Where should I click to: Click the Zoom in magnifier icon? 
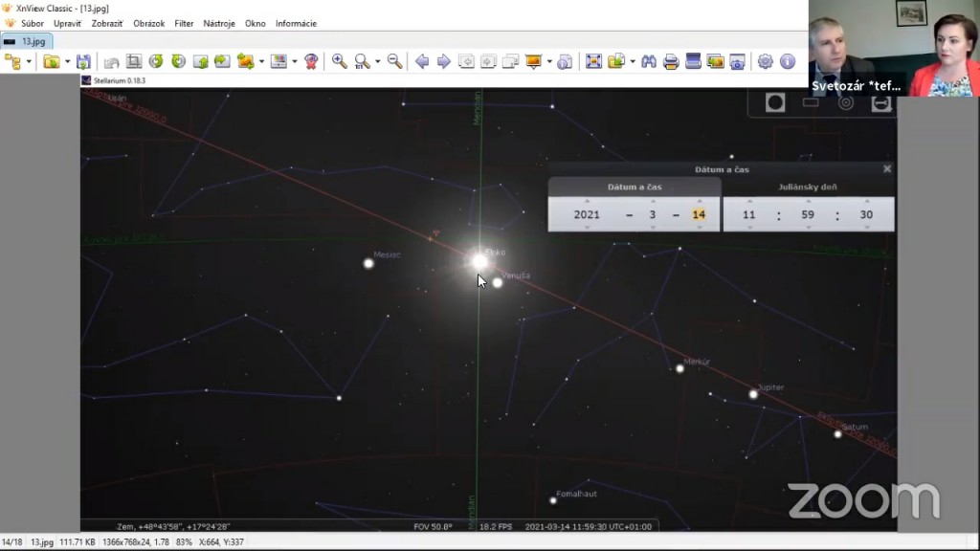tap(340, 61)
